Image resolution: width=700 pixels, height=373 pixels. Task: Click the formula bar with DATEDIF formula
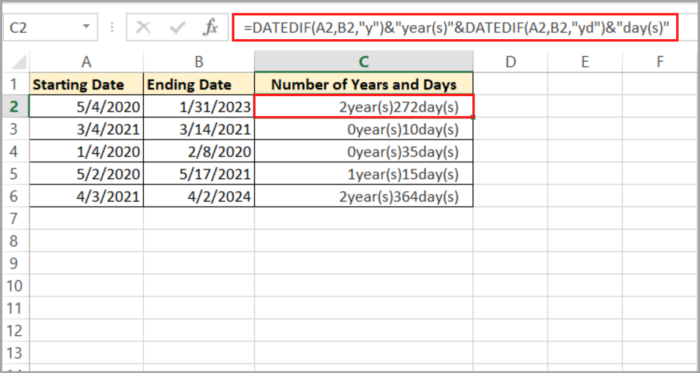point(455,28)
